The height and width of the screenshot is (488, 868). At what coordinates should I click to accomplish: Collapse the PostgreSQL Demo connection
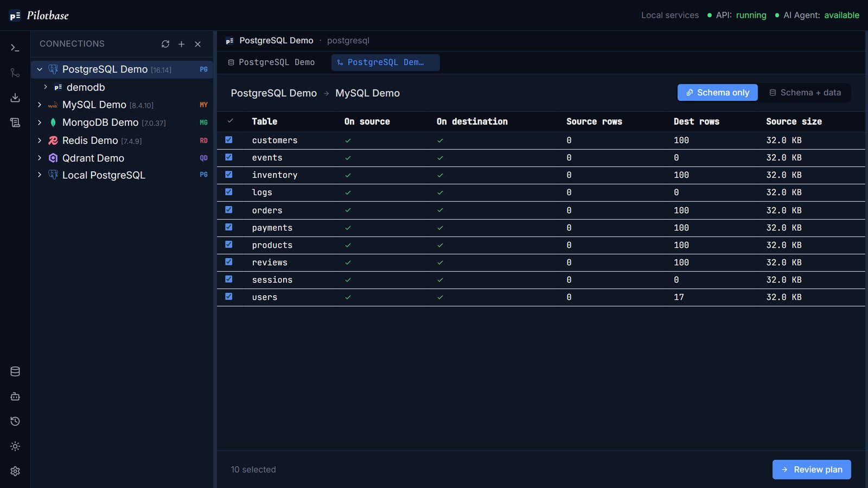click(40, 69)
